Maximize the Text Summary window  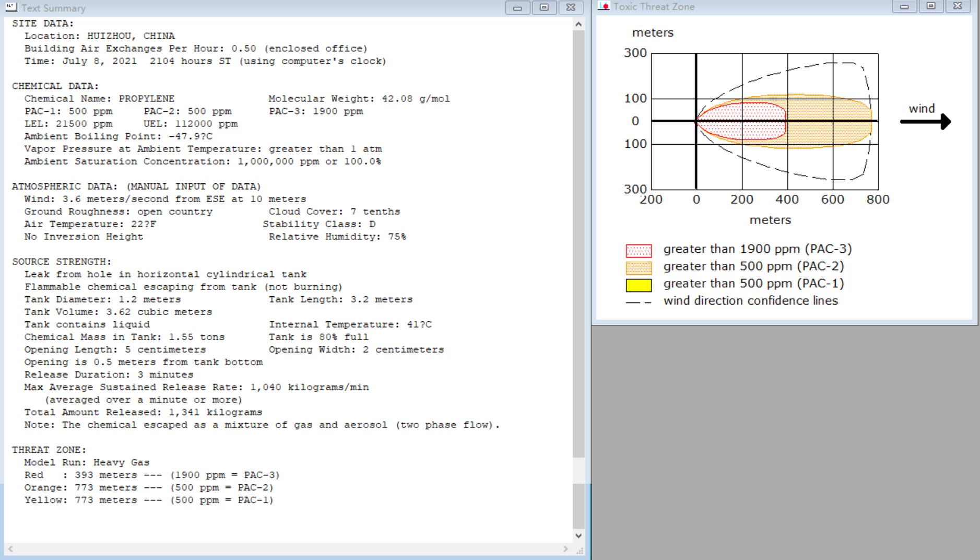[544, 7]
